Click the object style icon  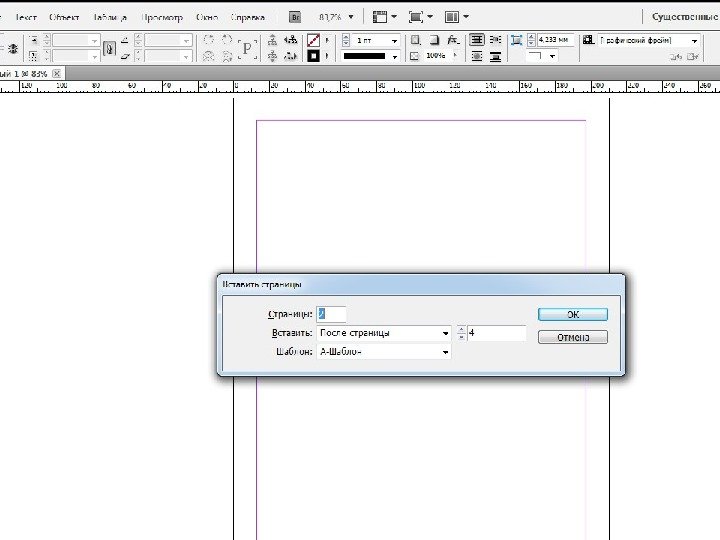point(588,40)
